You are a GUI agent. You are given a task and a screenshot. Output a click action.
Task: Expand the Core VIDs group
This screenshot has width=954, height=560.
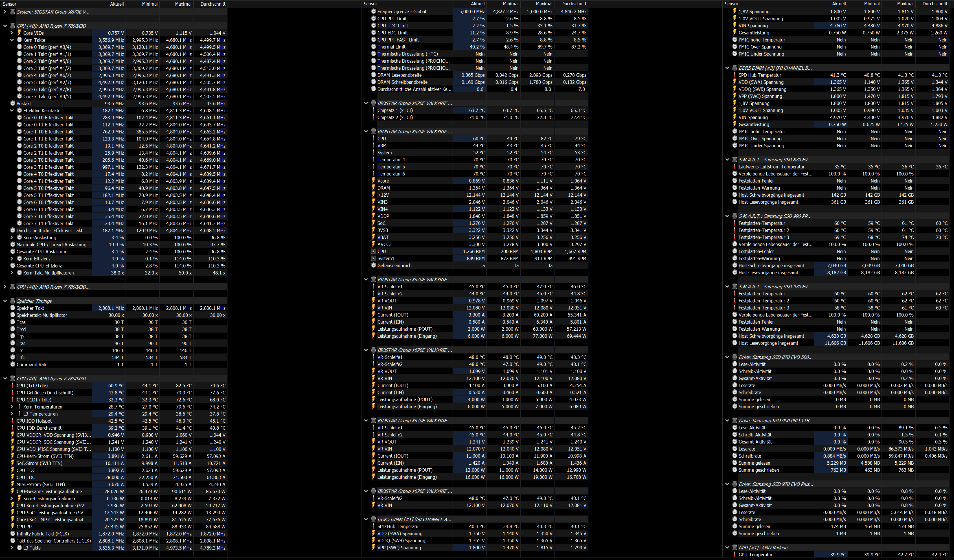(x=12, y=33)
